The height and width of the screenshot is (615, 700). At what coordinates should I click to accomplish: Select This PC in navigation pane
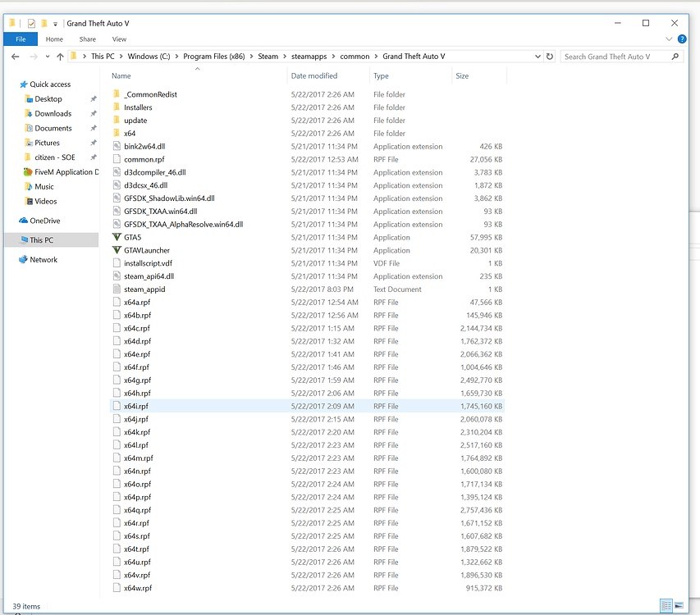pyautogui.click(x=41, y=240)
